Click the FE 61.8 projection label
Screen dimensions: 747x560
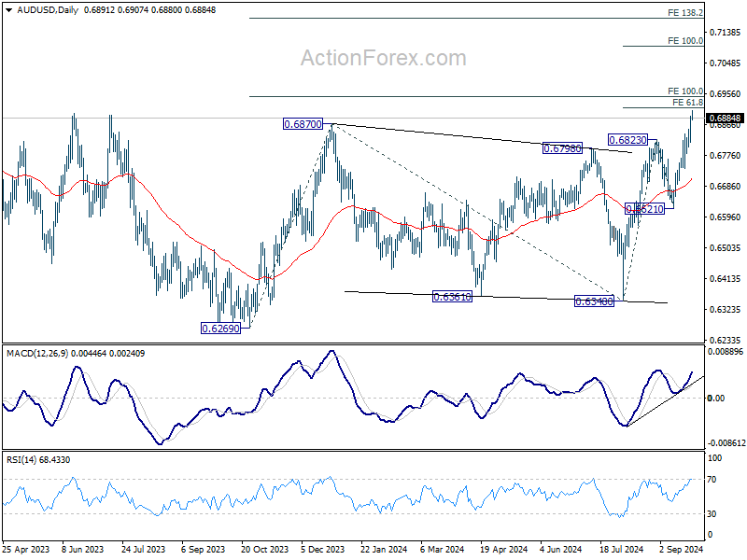tap(687, 103)
